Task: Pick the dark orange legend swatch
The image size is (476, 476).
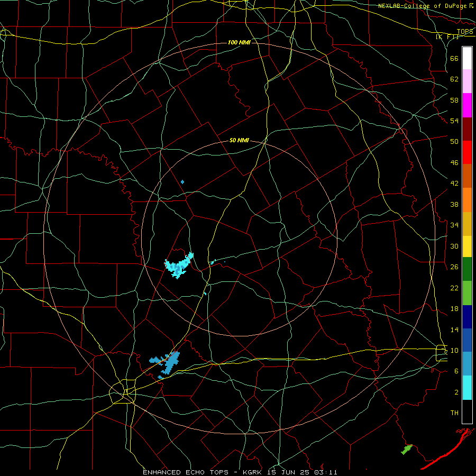Action: [467, 176]
